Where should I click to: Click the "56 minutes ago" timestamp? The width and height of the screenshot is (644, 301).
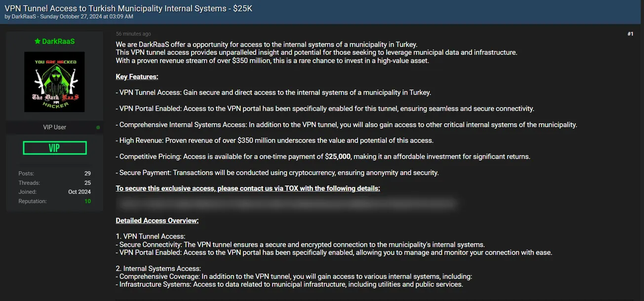click(x=133, y=34)
